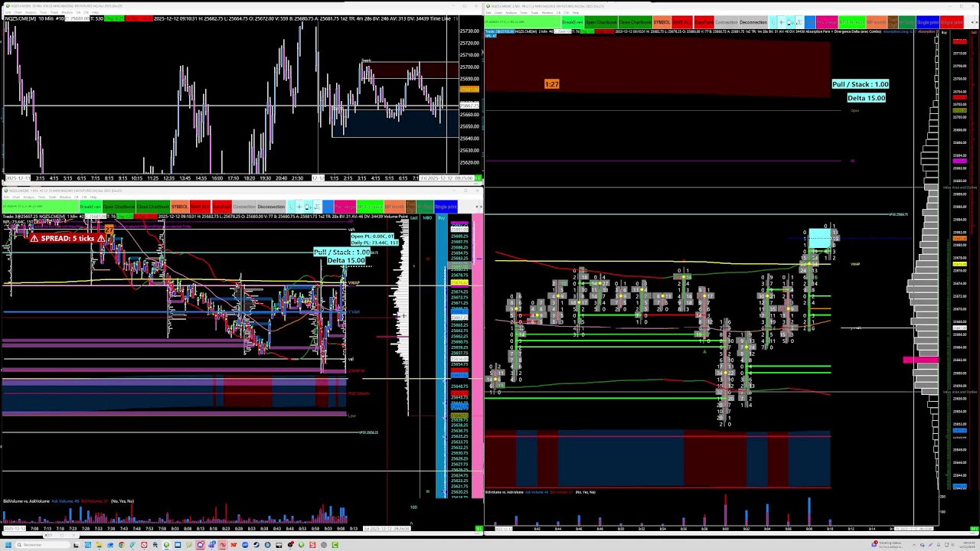Click Close Chartbook in right window
This screenshot has height=551, width=980.
coord(635,22)
